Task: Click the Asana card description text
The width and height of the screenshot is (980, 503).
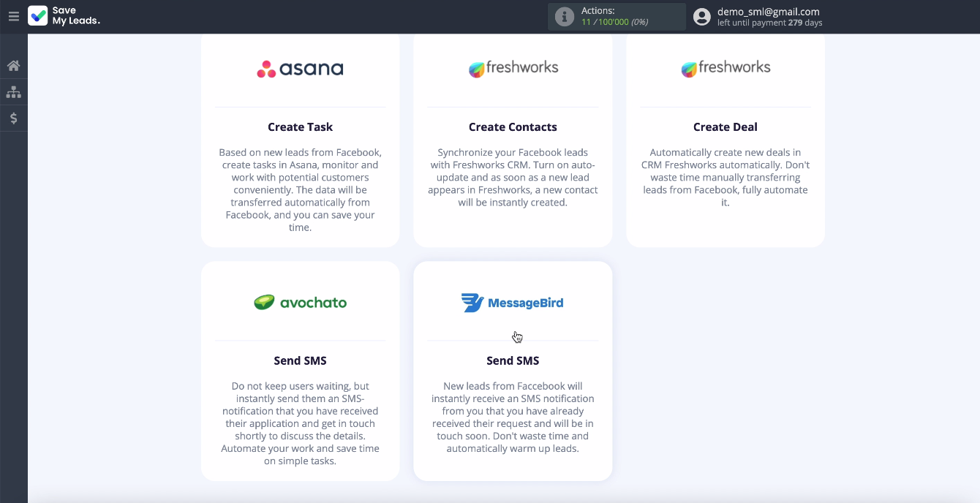Action: coord(300,190)
